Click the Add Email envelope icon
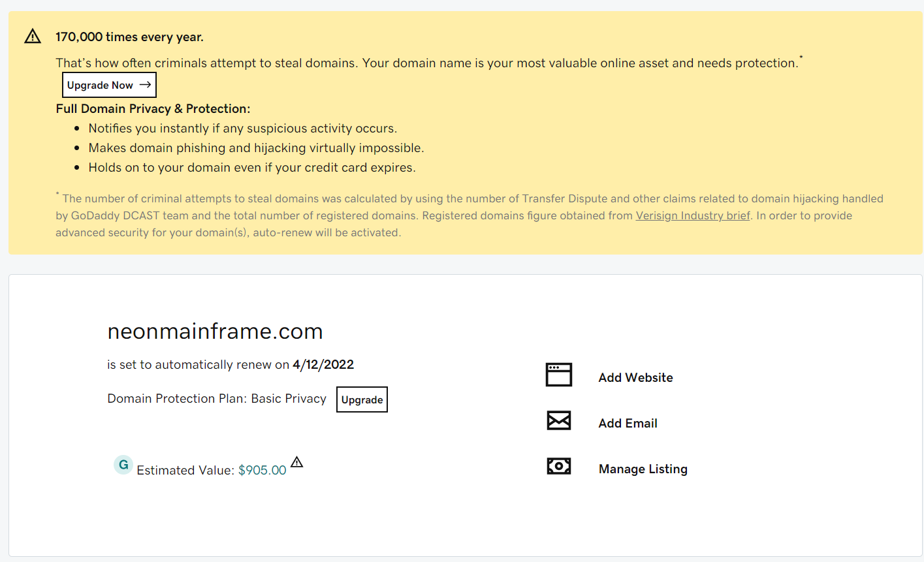 tap(559, 420)
